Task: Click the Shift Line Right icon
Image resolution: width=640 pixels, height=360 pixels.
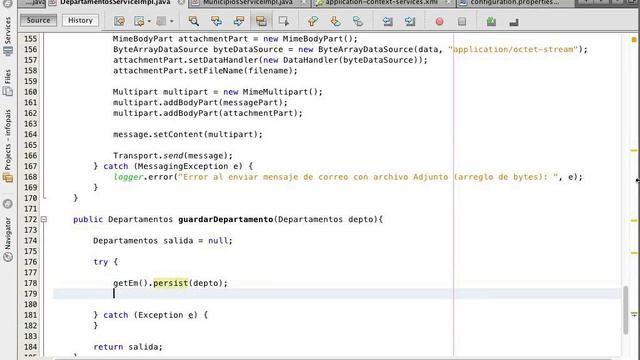Action: pos(410,21)
